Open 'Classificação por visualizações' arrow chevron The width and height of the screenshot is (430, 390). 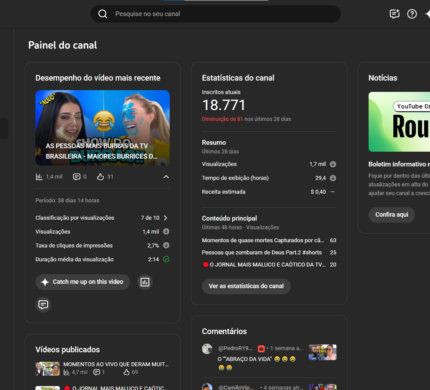(x=166, y=218)
